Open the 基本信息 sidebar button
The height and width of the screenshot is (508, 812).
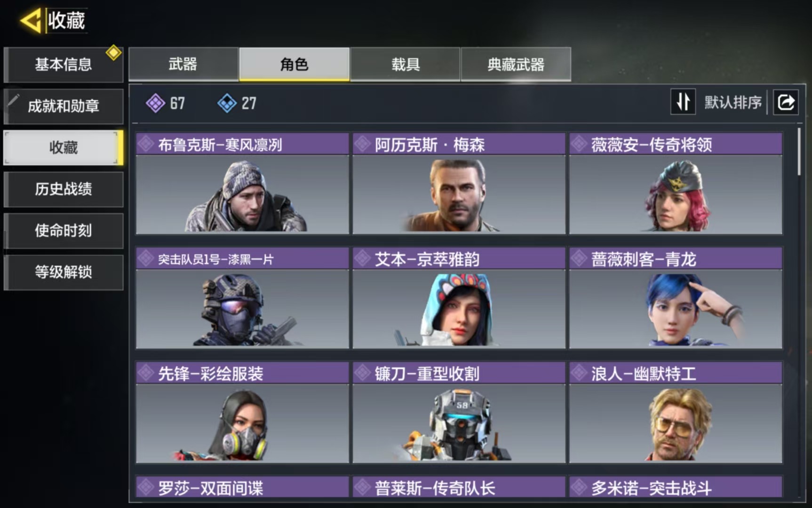[x=64, y=64]
